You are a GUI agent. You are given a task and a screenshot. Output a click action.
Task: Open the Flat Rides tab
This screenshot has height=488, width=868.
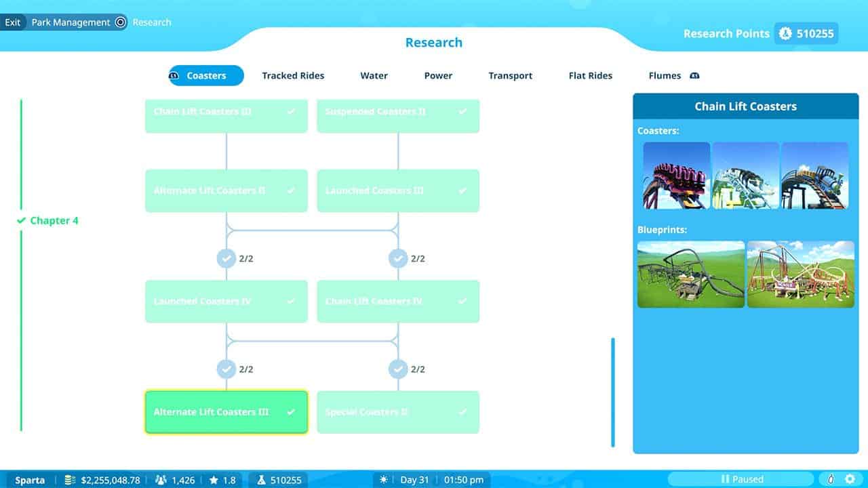coord(590,76)
